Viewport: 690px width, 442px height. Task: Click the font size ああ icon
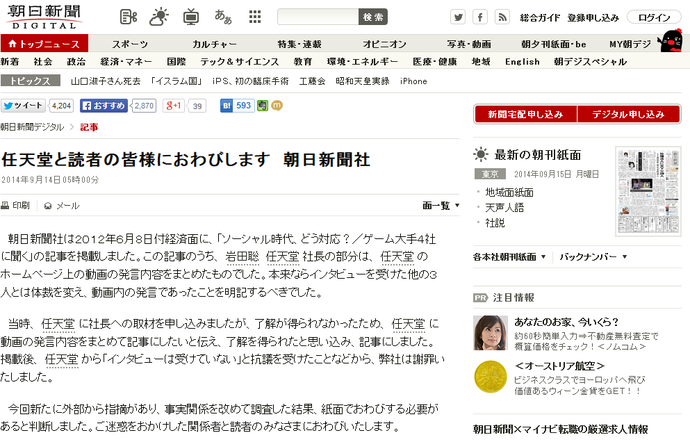coord(223,17)
